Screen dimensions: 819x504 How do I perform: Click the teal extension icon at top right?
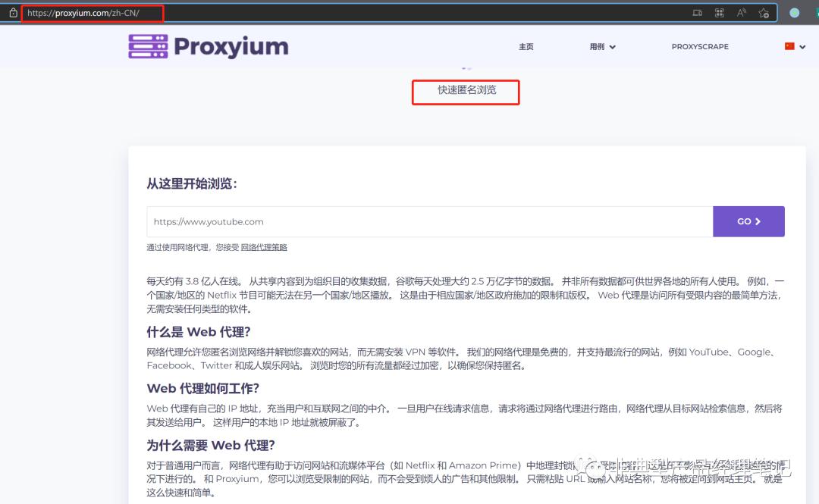point(816,12)
